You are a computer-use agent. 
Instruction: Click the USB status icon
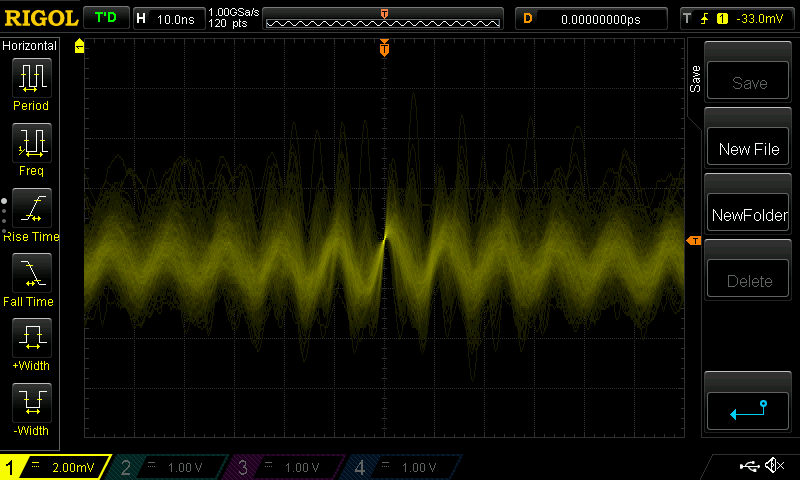[x=749, y=466]
